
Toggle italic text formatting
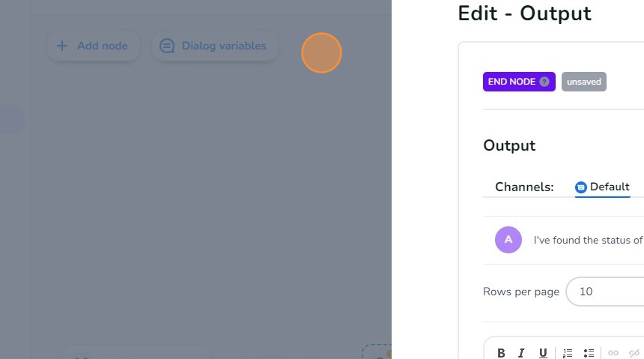coord(522,353)
